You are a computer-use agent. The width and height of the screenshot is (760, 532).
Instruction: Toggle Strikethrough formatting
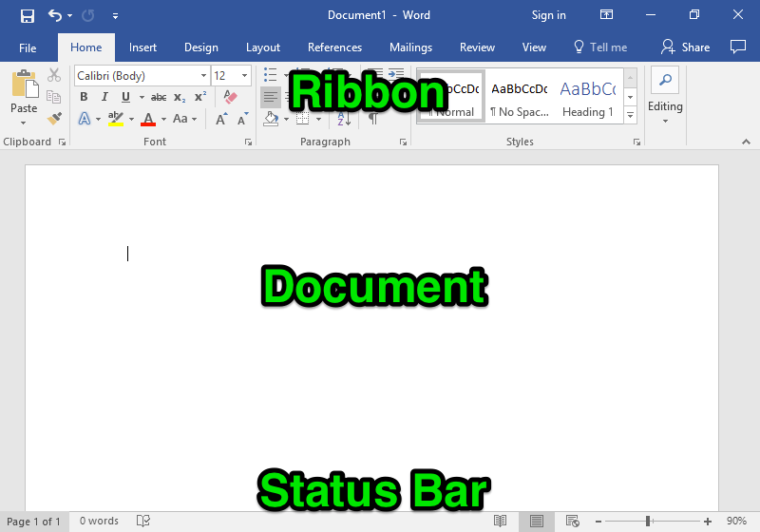click(159, 97)
